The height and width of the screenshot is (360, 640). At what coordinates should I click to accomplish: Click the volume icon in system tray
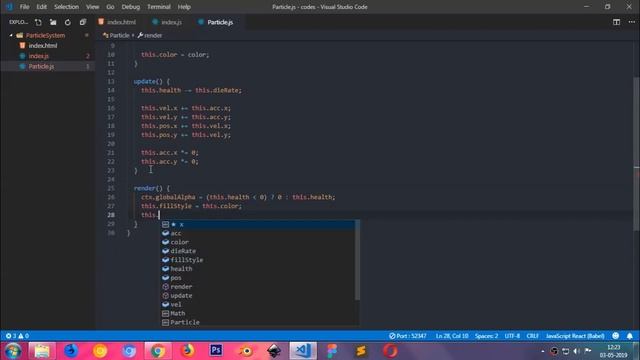pyautogui.click(x=577, y=351)
